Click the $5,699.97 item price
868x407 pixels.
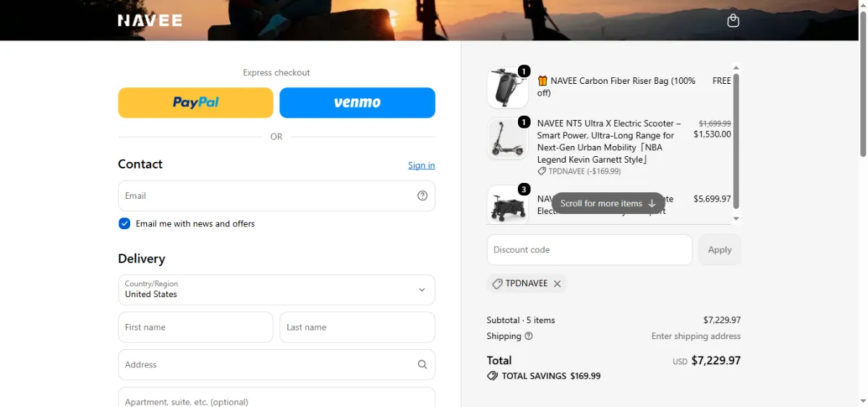coord(712,199)
